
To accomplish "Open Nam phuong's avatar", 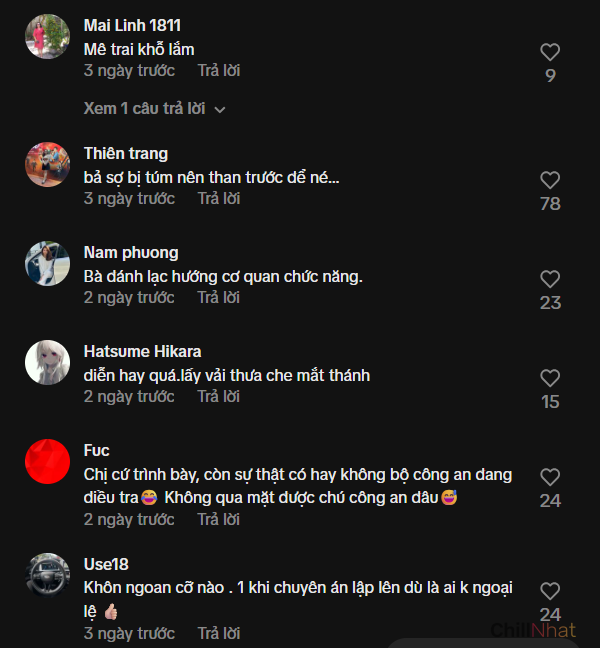I will 47,264.
